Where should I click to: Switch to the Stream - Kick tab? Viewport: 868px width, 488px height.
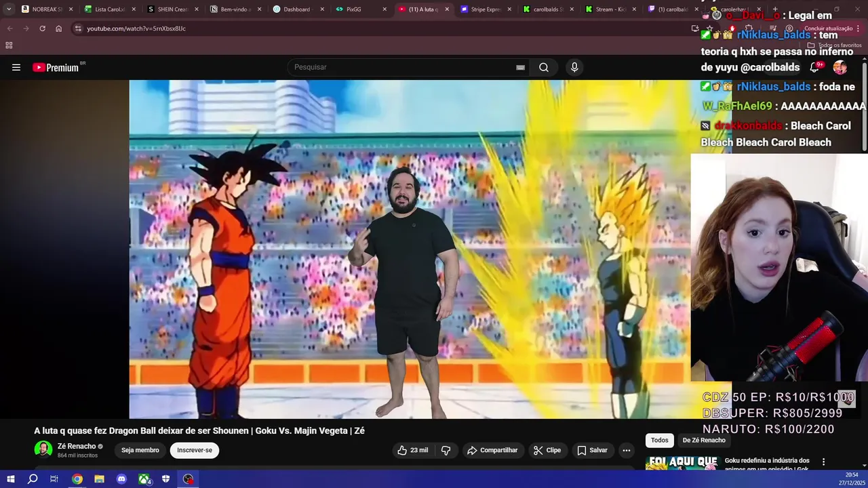click(x=610, y=9)
